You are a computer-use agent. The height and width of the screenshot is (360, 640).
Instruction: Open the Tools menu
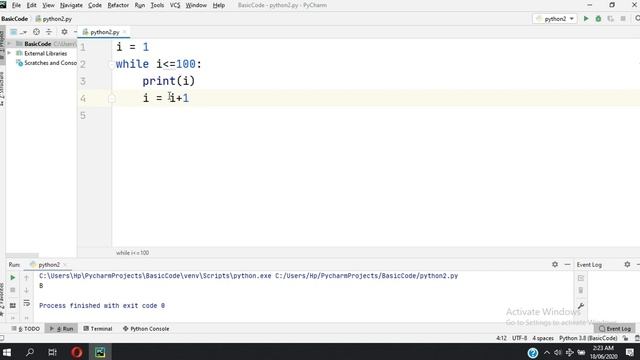click(x=157, y=5)
